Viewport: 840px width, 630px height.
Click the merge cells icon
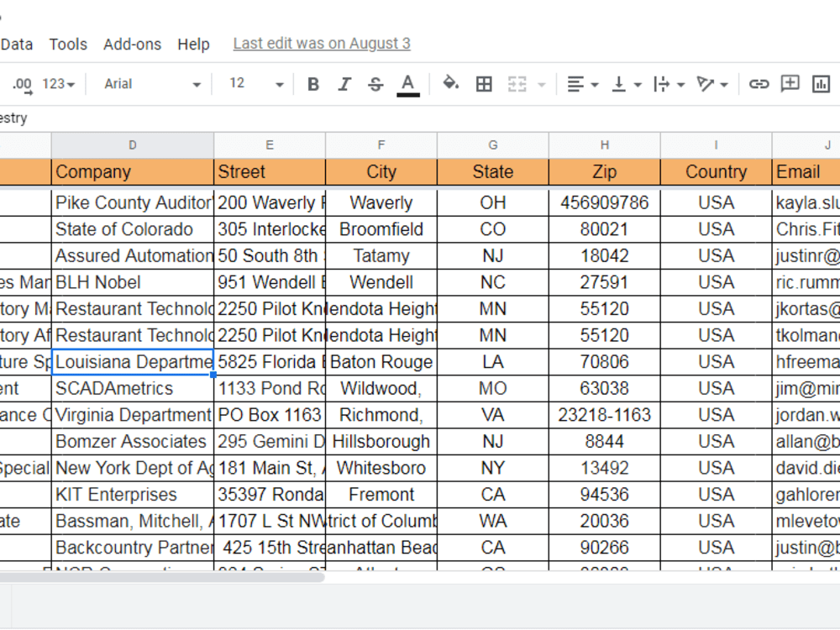(517, 84)
